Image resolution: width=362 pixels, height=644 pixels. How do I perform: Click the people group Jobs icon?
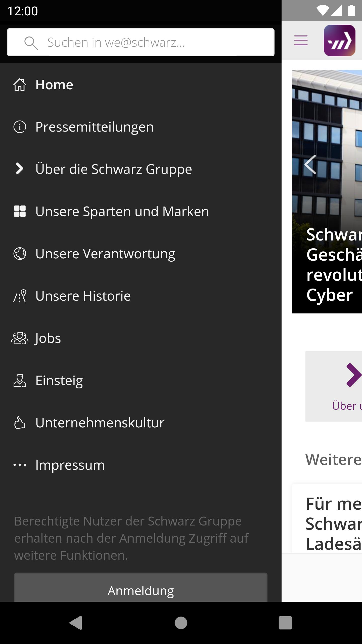click(x=20, y=338)
